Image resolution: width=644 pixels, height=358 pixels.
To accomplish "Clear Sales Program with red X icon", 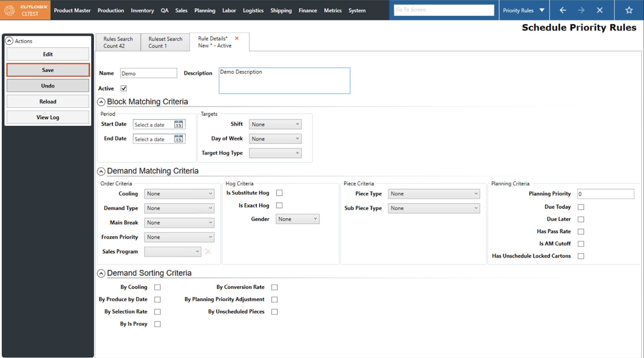I will coord(208,252).
